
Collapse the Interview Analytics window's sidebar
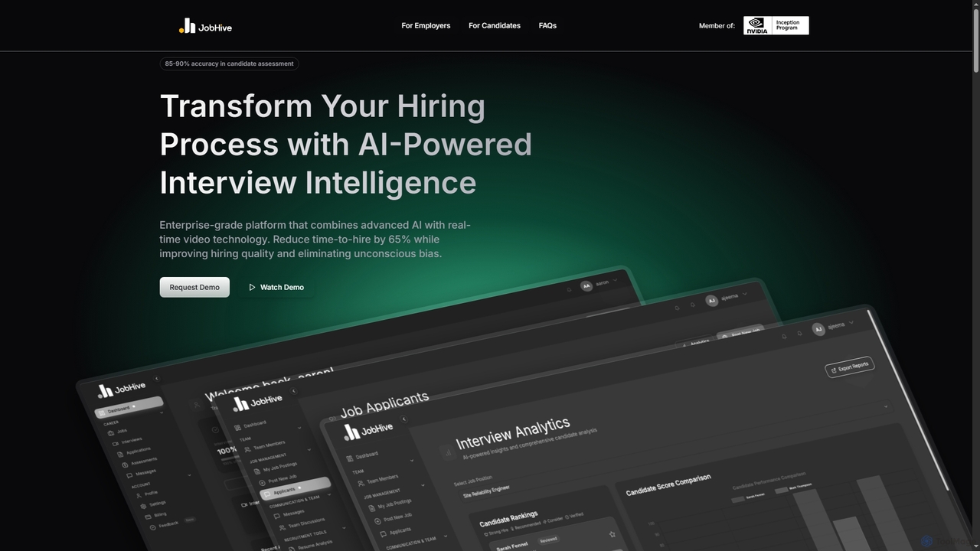pos(403,419)
